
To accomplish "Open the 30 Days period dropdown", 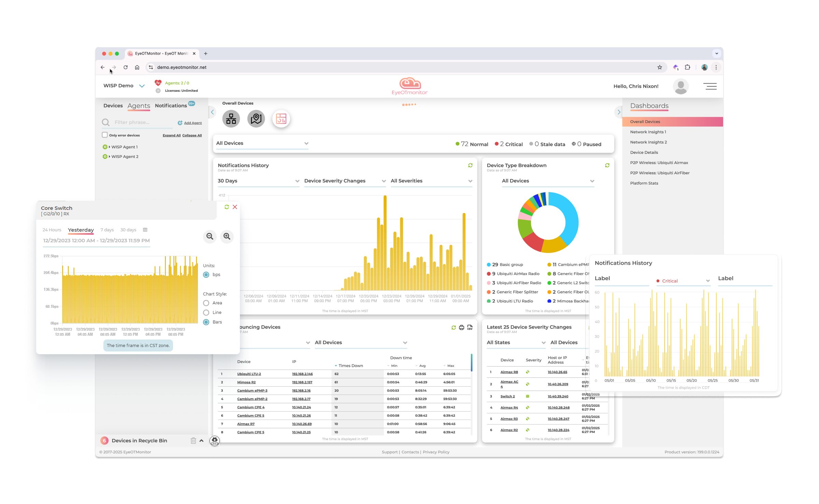I will point(258,181).
